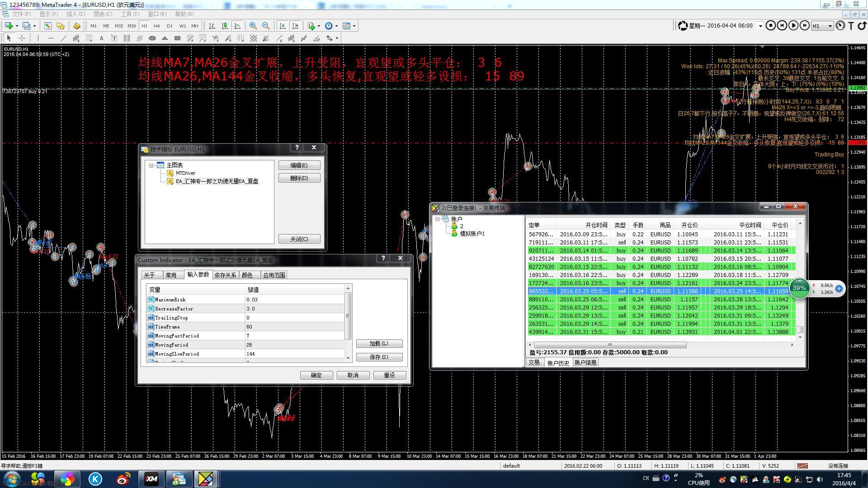Select the rectangle shape tool
The width and height of the screenshot is (868, 488).
click(177, 38)
